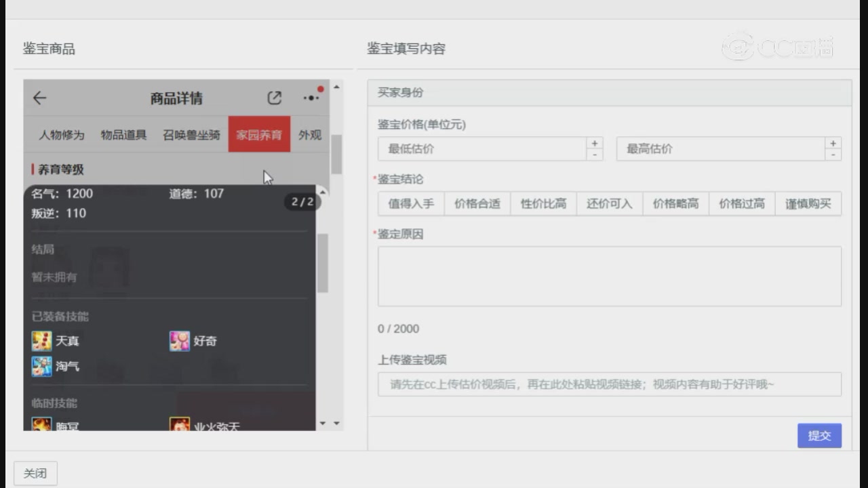
Task: Click the 已装备技能 label
Action: click(x=60, y=317)
